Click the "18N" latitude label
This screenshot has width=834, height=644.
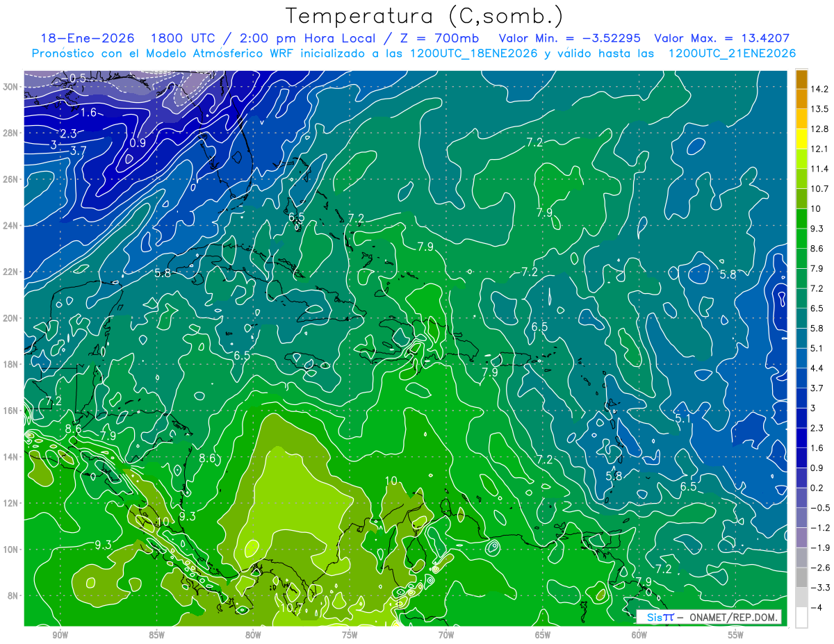(x=12, y=364)
